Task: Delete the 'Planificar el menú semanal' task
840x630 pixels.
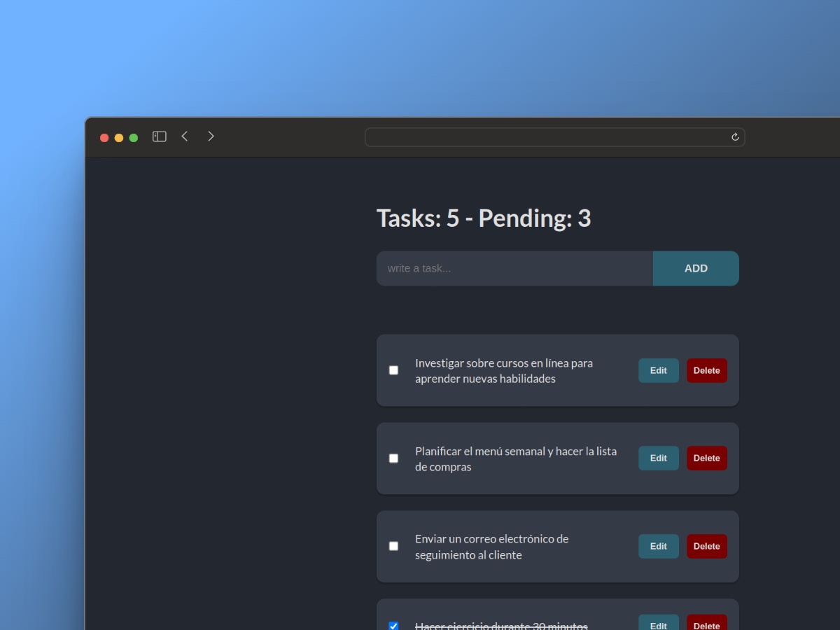Action: [707, 458]
